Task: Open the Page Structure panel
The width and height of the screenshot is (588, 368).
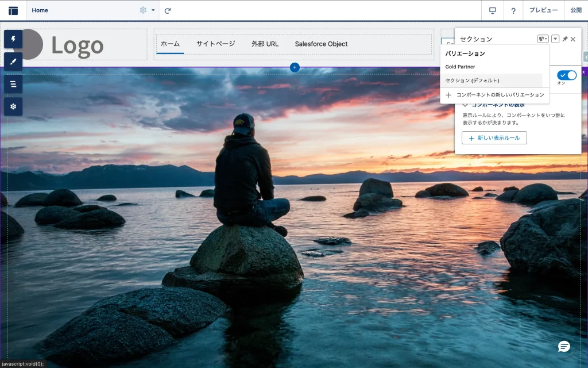Action: tap(13, 84)
